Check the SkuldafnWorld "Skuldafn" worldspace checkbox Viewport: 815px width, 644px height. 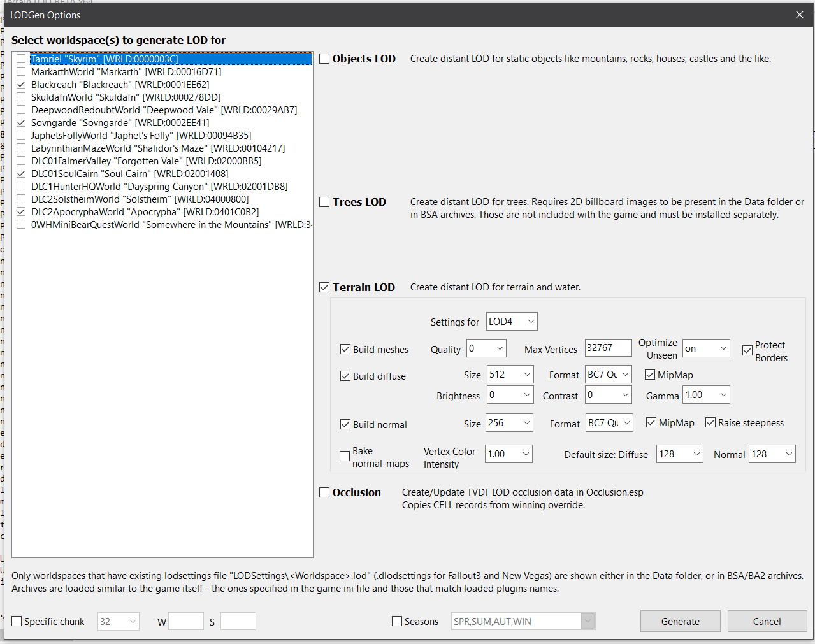point(21,97)
